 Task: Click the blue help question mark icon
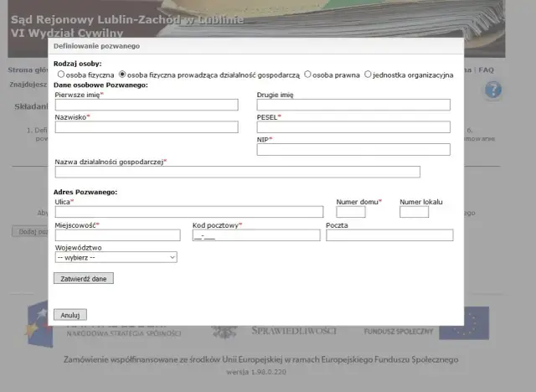(493, 90)
